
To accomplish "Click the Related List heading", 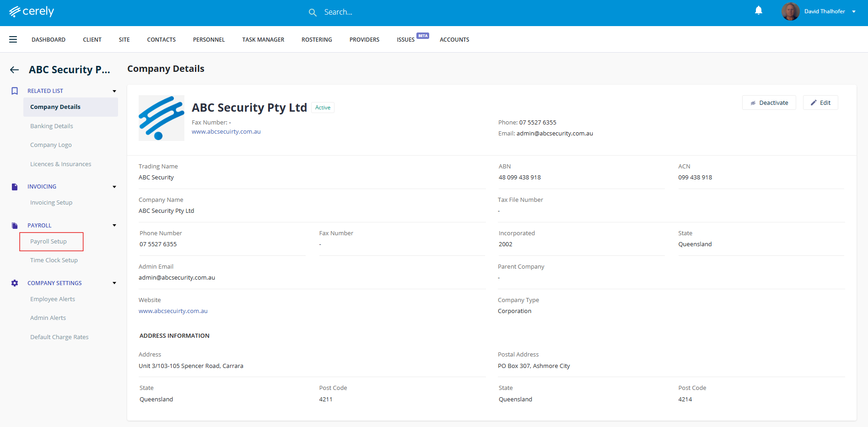I will 45,91.
